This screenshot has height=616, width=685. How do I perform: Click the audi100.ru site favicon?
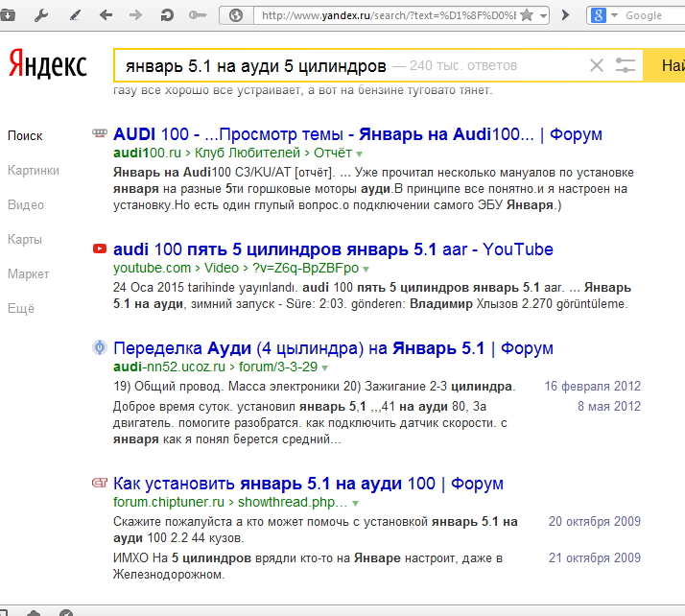pyautogui.click(x=100, y=132)
